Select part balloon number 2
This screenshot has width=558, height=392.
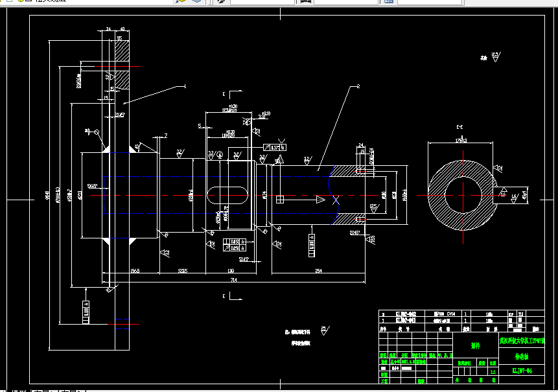point(358,86)
